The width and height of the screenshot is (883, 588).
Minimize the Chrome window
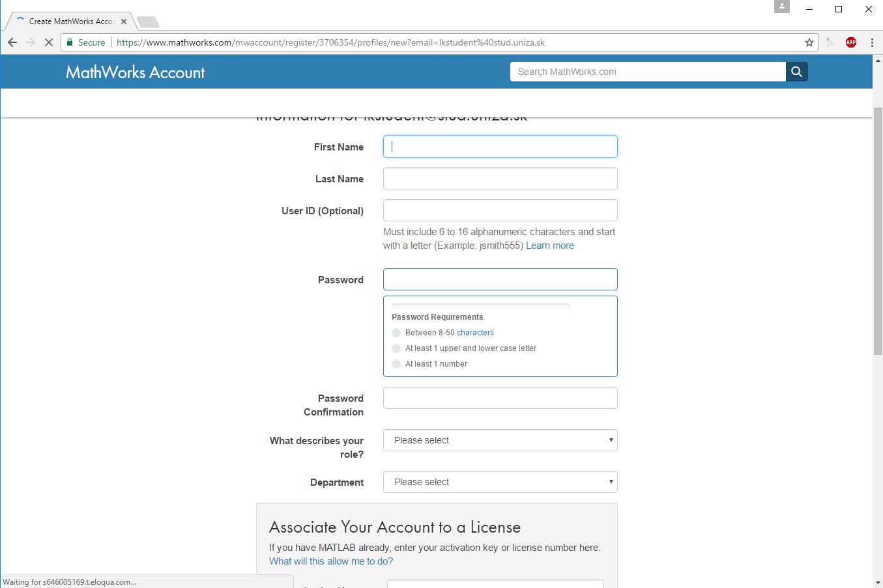pos(809,9)
